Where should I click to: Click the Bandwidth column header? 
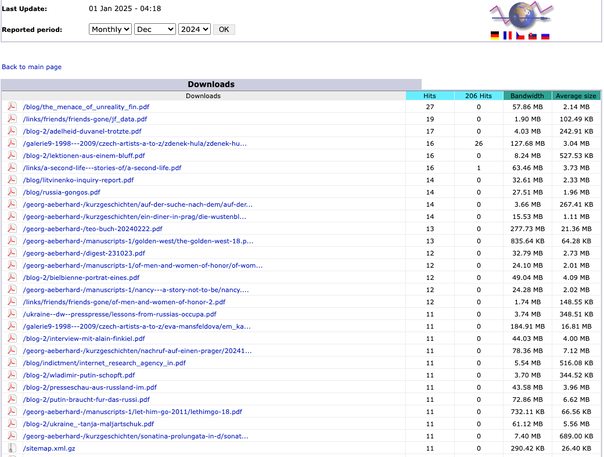[x=527, y=96]
